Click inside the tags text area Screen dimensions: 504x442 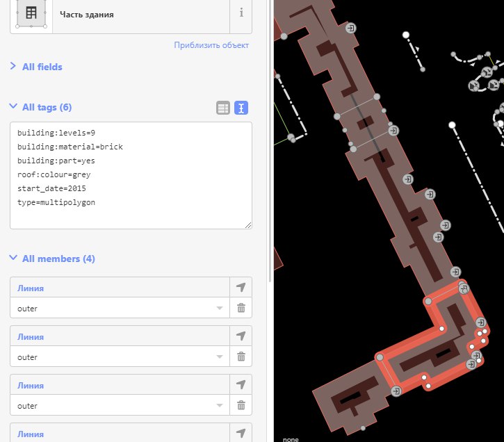(x=131, y=175)
